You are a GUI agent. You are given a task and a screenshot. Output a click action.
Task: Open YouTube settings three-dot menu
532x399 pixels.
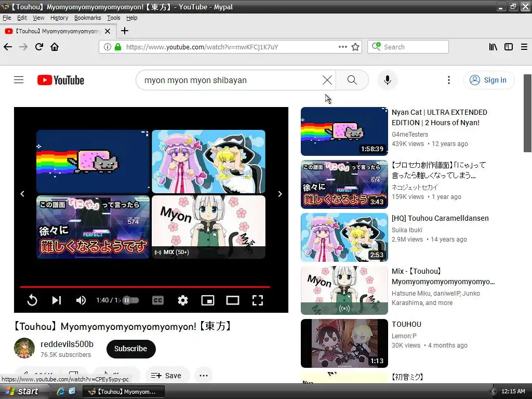[x=449, y=80]
